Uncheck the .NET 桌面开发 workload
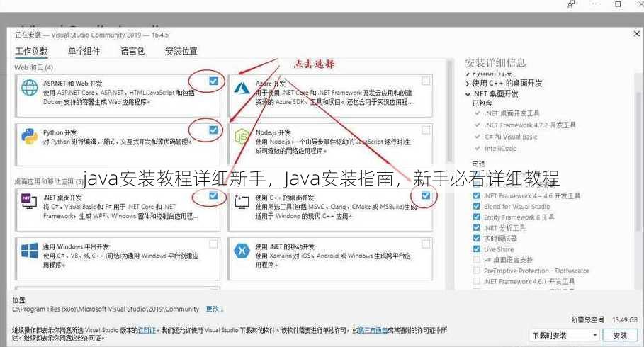Viewport: 644px width, 347px height. click(213, 195)
